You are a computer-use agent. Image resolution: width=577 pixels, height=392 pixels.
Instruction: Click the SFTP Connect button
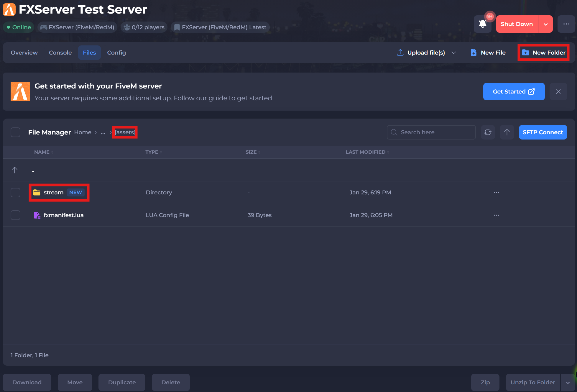coord(543,132)
